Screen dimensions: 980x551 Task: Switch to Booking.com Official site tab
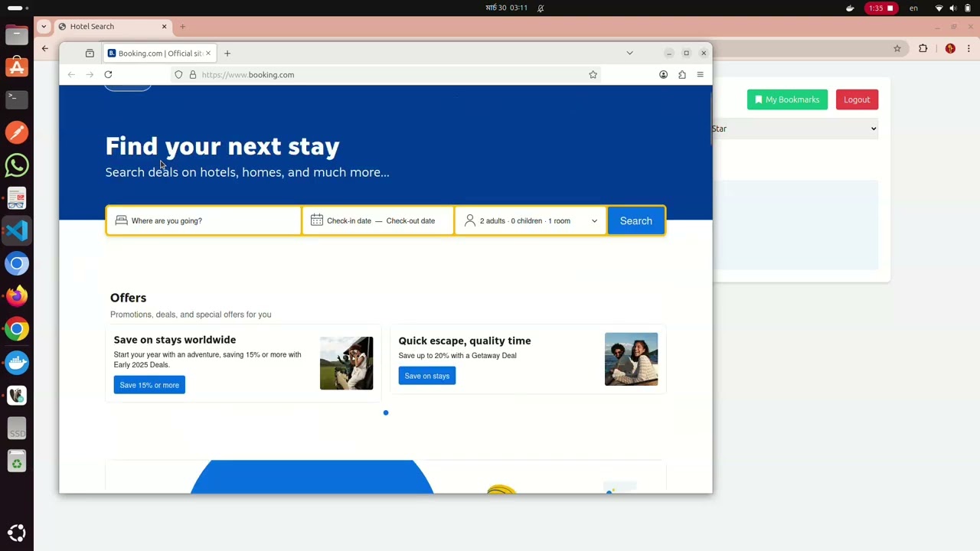click(x=159, y=53)
